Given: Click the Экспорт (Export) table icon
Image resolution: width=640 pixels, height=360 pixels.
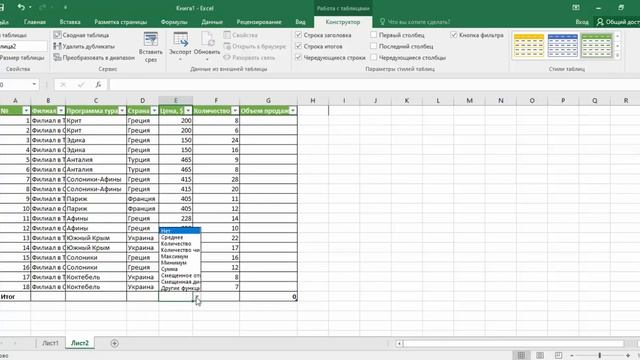Looking at the screenshot, I should [x=180, y=40].
